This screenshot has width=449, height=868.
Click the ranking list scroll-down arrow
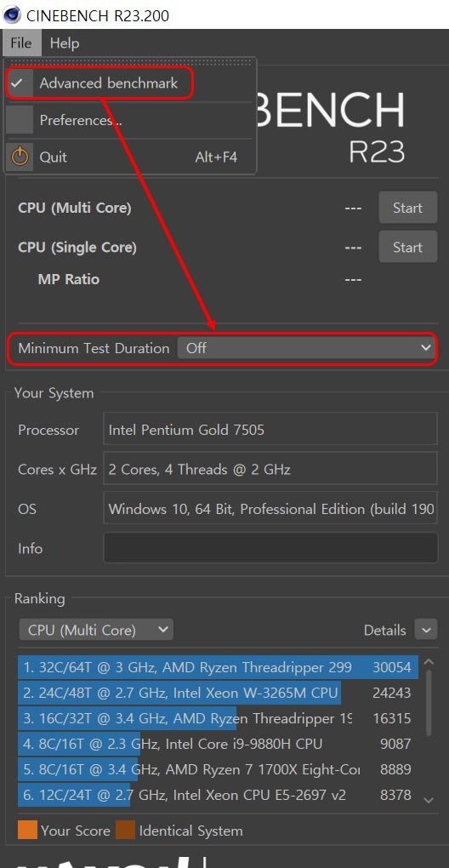point(429,800)
